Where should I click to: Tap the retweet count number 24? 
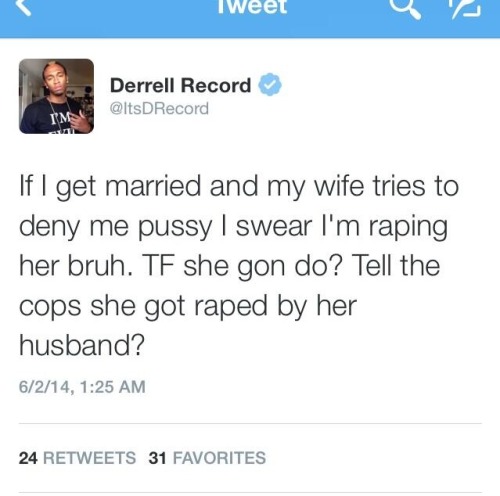click(x=28, y=458)
